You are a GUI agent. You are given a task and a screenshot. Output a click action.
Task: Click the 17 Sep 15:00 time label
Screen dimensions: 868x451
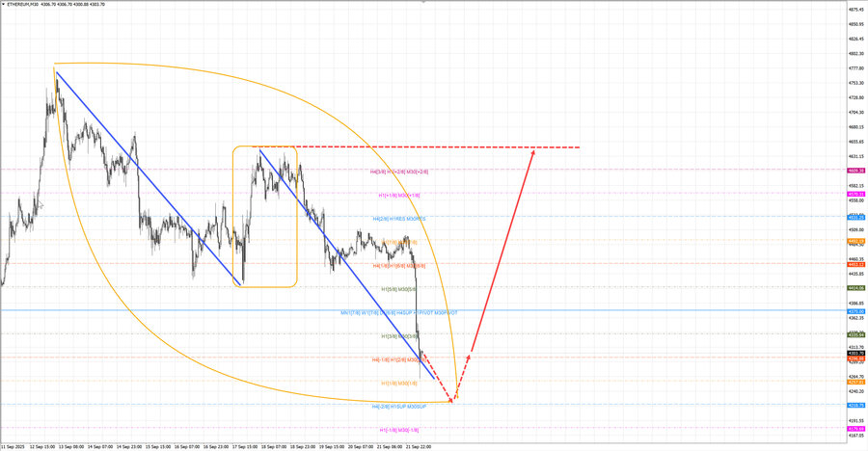[250, 446]
